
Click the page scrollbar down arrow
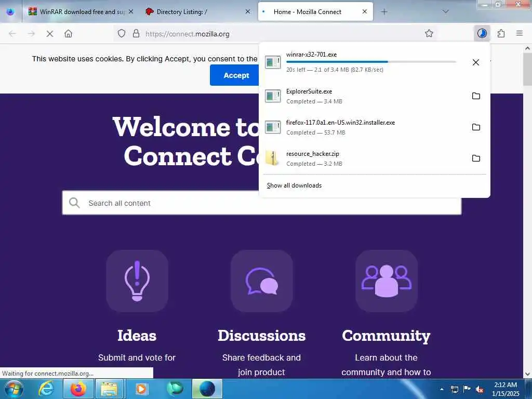(x=528, y=374)
